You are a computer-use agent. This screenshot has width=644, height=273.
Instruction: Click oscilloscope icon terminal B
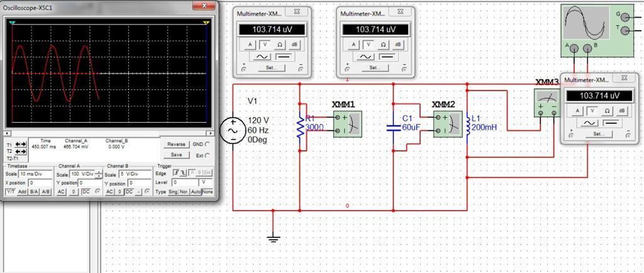tap(588, 48)
